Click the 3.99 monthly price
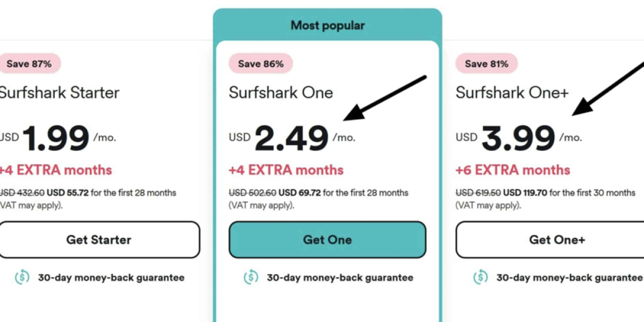This screenshot has height=322, width=644. 518,138
